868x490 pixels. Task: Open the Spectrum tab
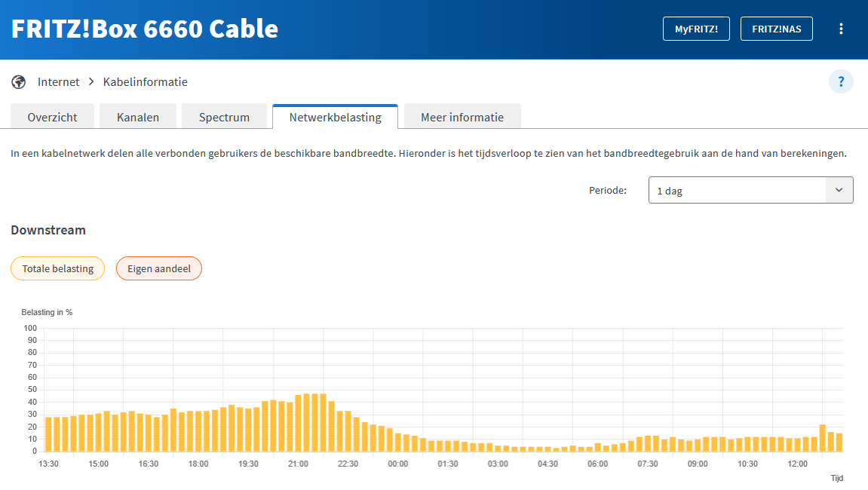point(224,117)
